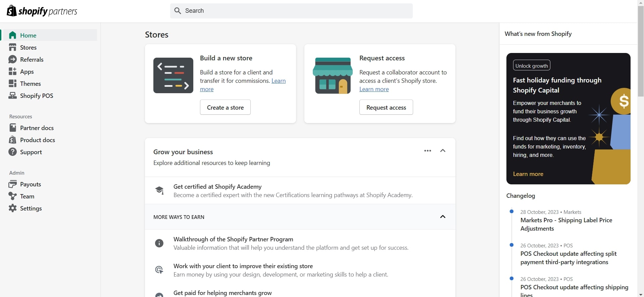
Task: Click the Referrals arrow icon
Action: pyautogui.click(x=13, y=59)
